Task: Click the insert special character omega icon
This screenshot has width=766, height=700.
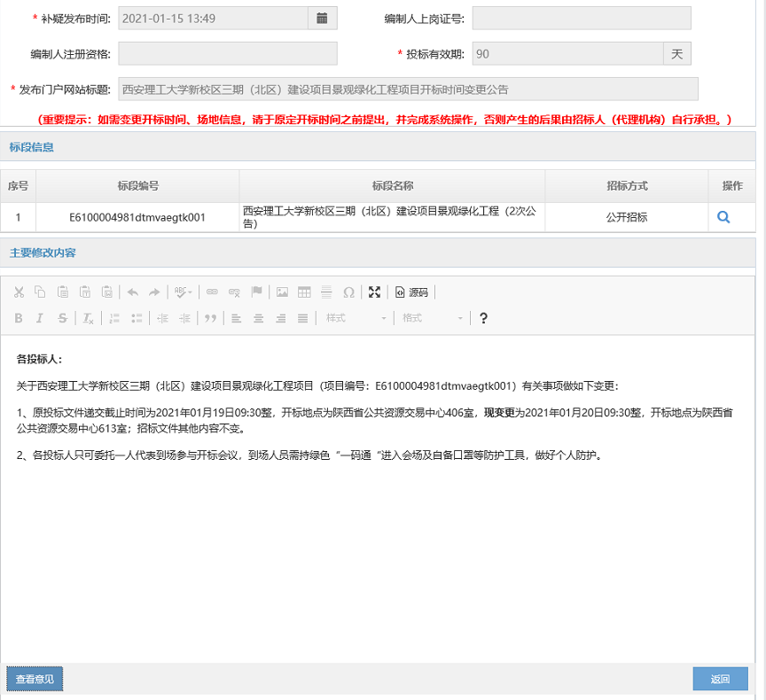Action: click(348, 292)
